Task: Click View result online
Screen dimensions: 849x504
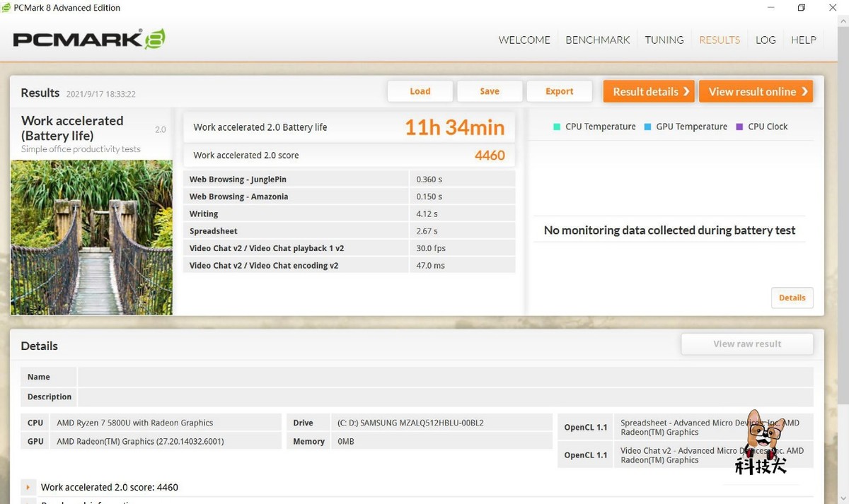Action: click(756, 91)
